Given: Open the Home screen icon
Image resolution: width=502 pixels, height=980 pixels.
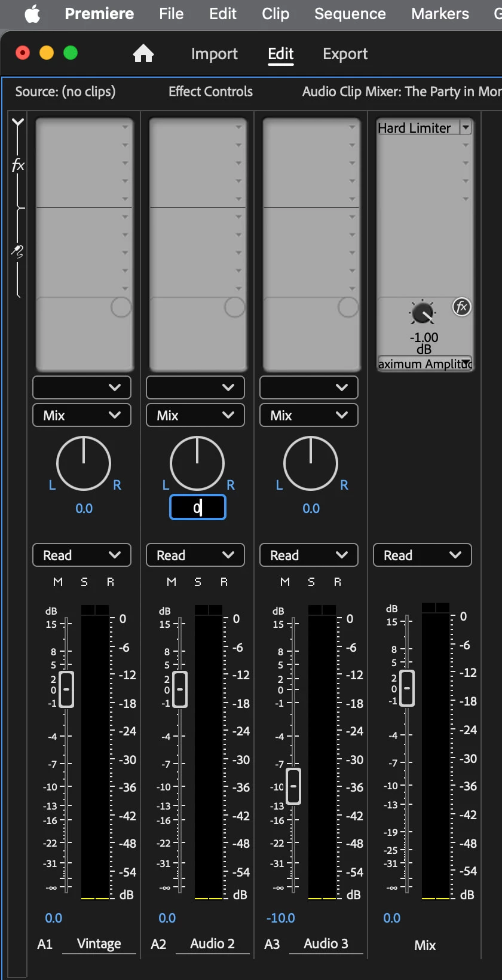Looking at the screenshot, I should pyautogui.click(x=143, y=54).
